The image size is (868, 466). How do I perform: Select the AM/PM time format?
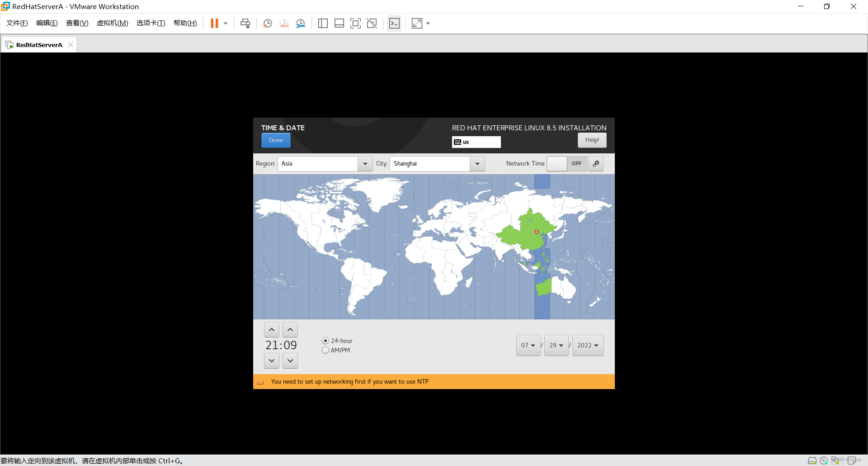pyautogui.click(x=336, y=350)
